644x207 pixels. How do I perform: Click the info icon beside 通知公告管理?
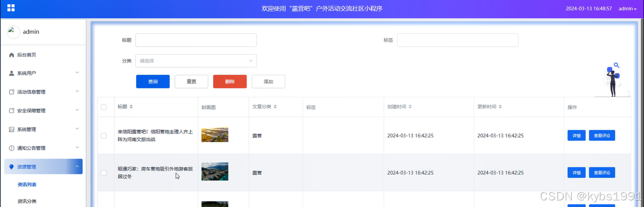(12, 148)
